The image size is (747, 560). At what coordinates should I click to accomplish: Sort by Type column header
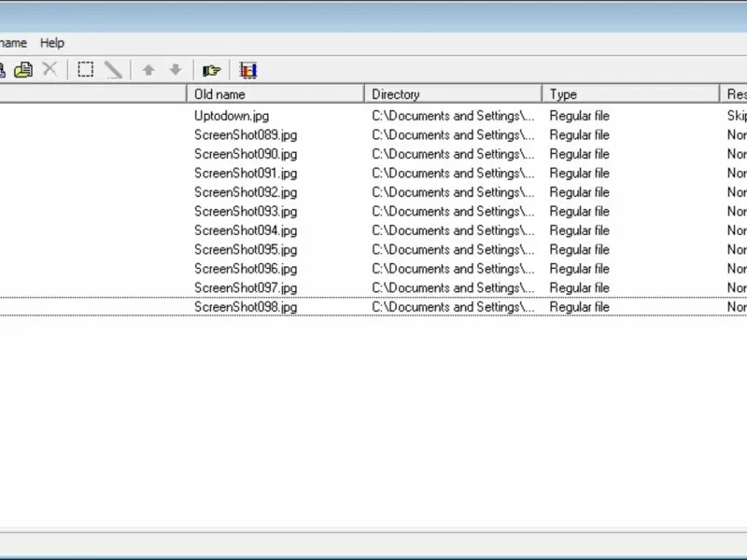pos(631,94)
